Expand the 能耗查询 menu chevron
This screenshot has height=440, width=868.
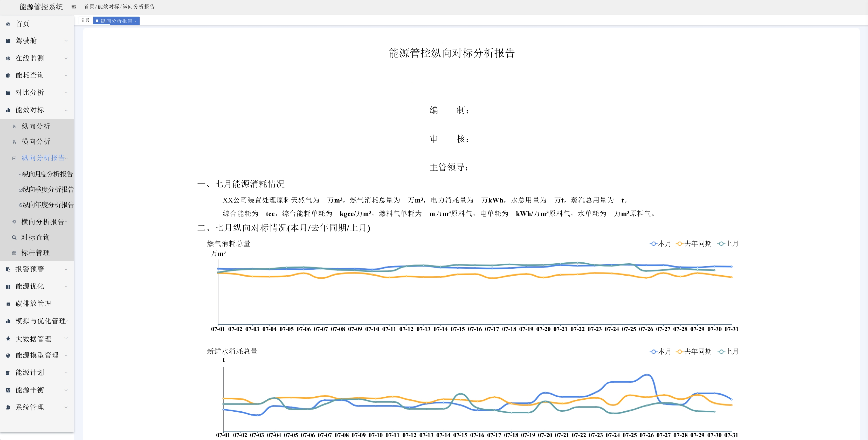pyautogui.click(x=66, y=75)
